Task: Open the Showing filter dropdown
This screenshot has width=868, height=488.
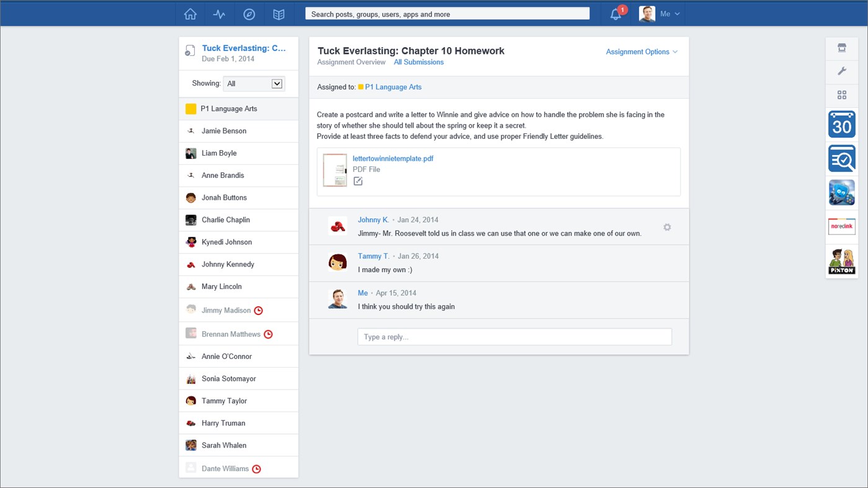Action: pos(254,83)
